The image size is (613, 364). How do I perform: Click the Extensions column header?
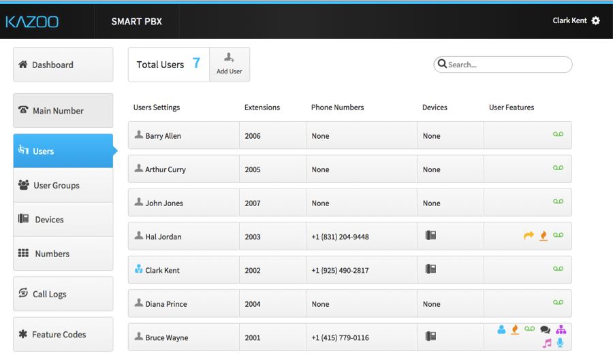coord(262,107)
